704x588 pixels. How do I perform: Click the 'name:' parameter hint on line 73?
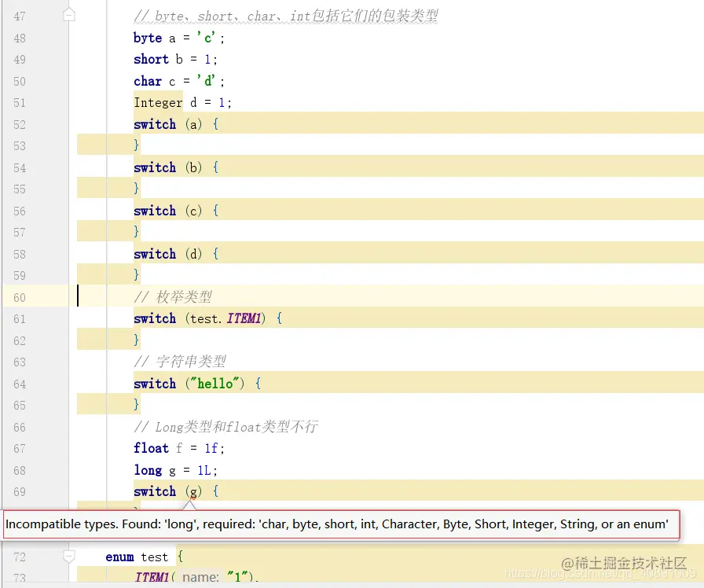pyautogui.click(x=200, y=577)
